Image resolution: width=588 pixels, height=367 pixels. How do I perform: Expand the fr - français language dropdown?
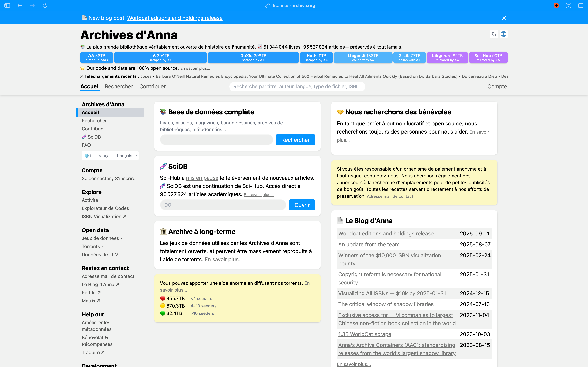click(x=110, y=156)
